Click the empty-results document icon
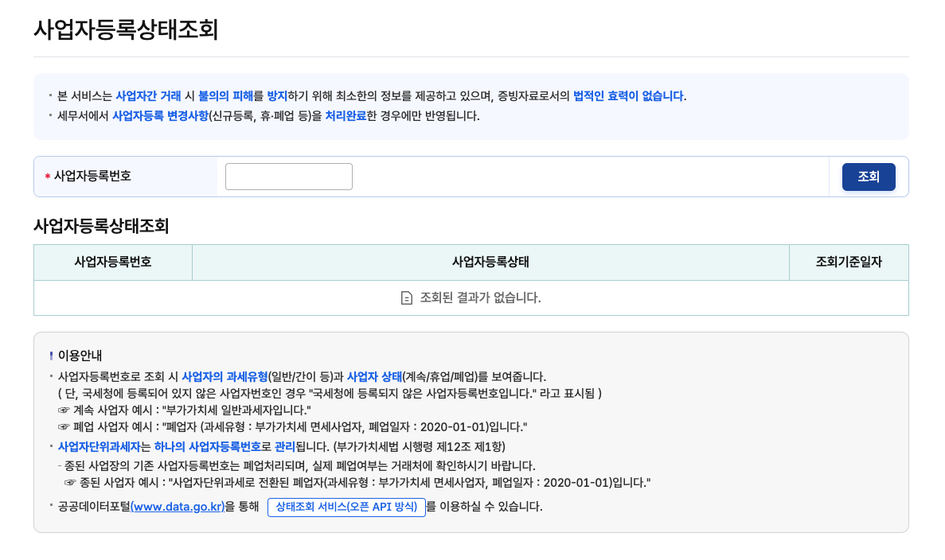945x560 pixels. coord(408,297)
